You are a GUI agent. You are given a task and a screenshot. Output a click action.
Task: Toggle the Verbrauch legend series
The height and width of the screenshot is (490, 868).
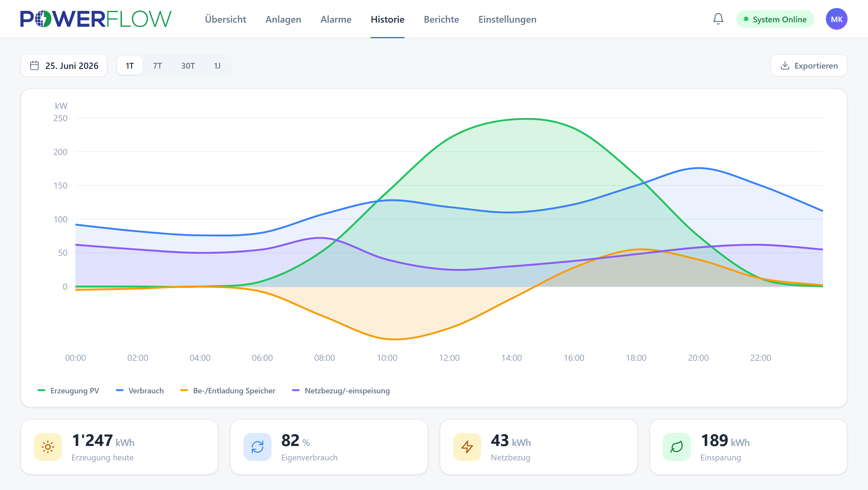point(140,391)
